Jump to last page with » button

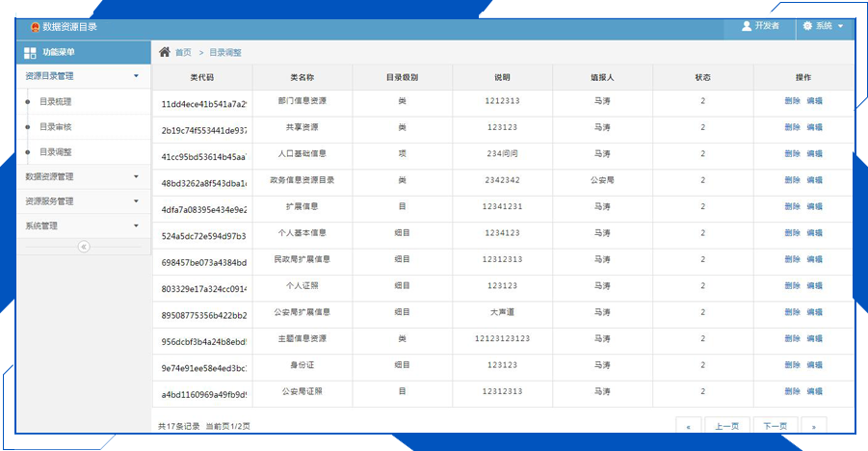[x=814, y=426]
